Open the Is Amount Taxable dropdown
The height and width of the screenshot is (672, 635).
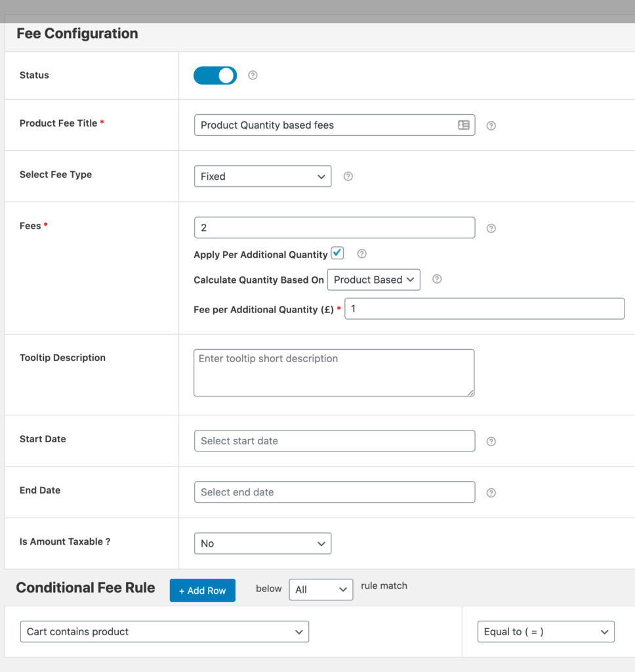[x=262, y=543]
